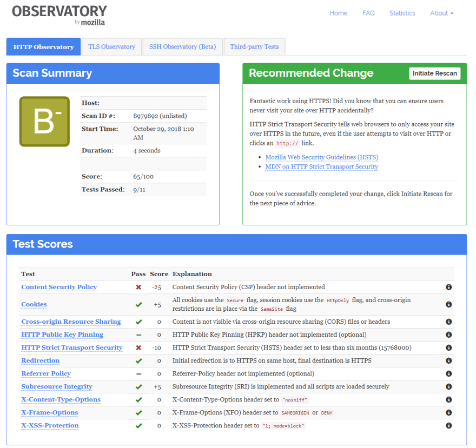
Task: Click info icon for Content Security Policy row
Action: [448, 287]
